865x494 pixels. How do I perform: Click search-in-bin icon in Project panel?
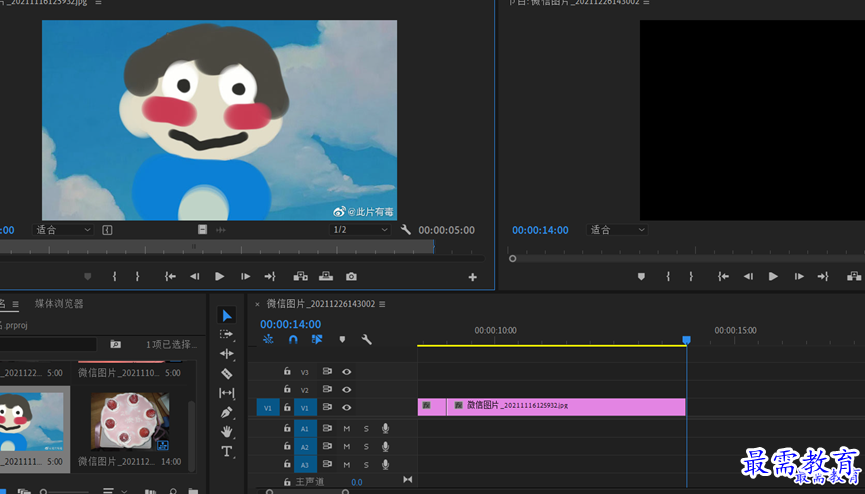pos(115,344)
